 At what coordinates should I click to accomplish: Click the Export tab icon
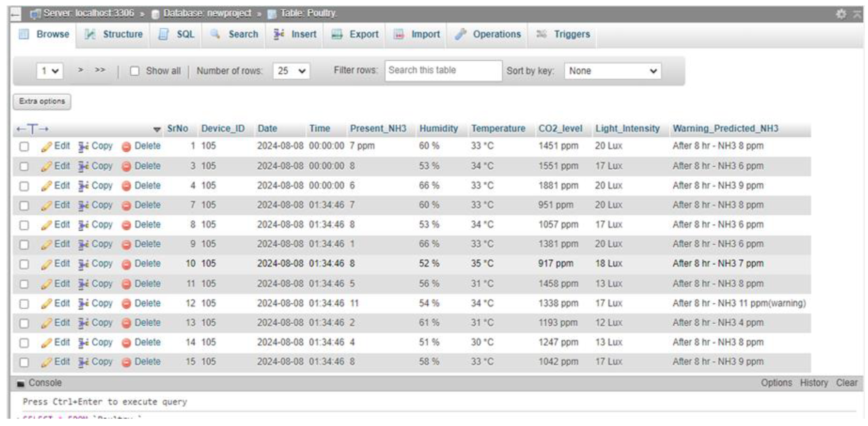coord(337,34)
